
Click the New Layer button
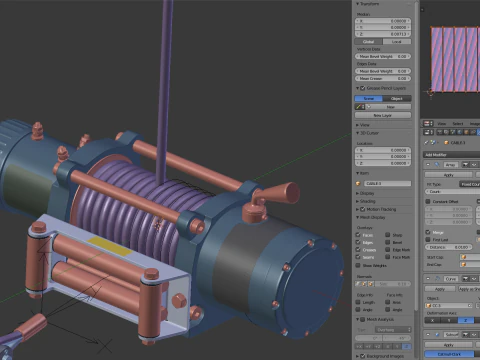pos(383,115)
